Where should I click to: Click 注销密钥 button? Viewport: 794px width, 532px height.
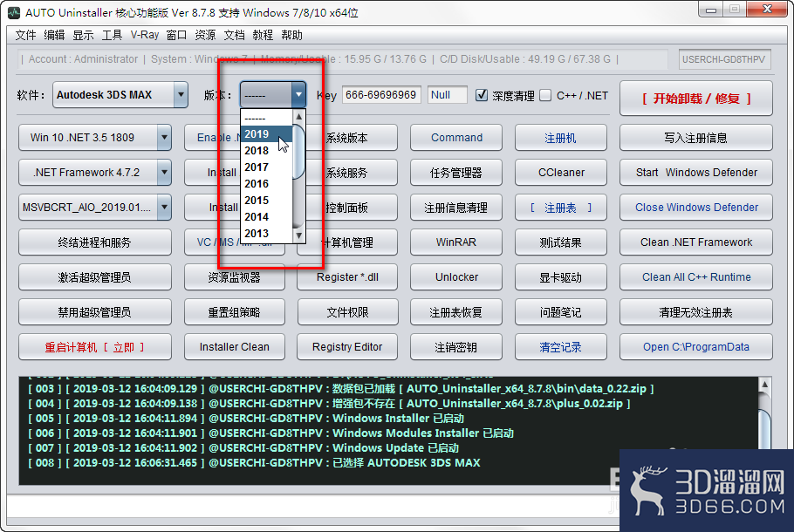pyautogui.click(x=456, y=347)
